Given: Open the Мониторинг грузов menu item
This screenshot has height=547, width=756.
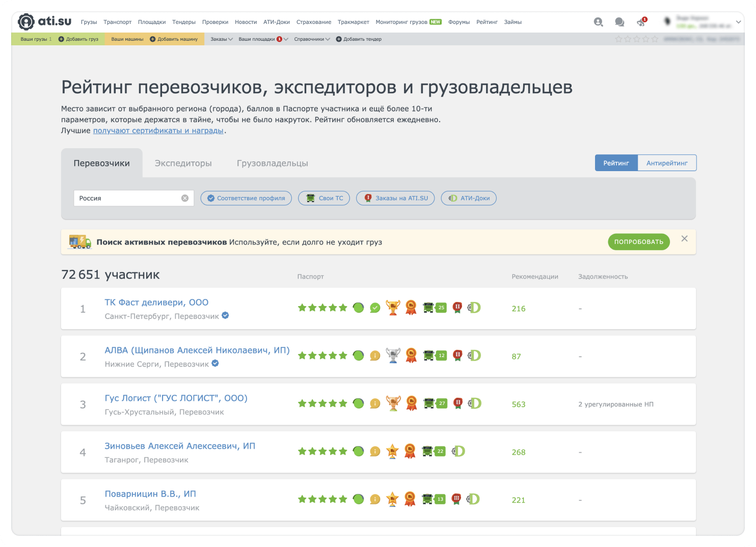Looking at the screenshot, I should (408, 22).
